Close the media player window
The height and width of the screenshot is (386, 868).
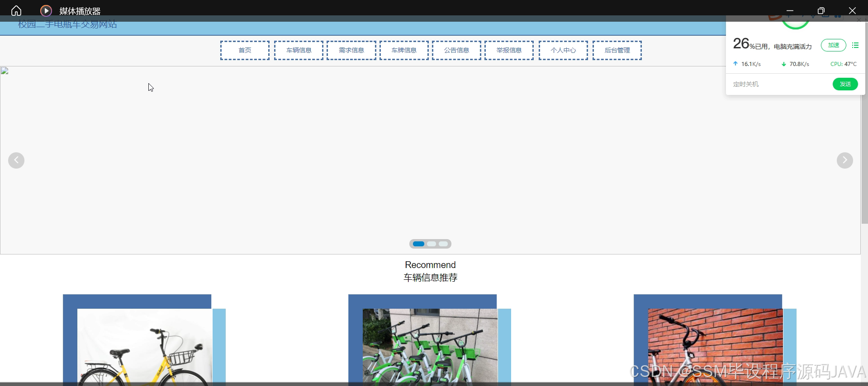(852, 10)
